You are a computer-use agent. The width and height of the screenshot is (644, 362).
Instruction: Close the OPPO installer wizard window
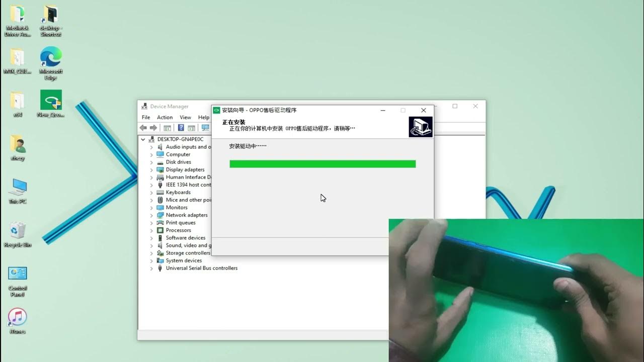(x=424, y=110)
